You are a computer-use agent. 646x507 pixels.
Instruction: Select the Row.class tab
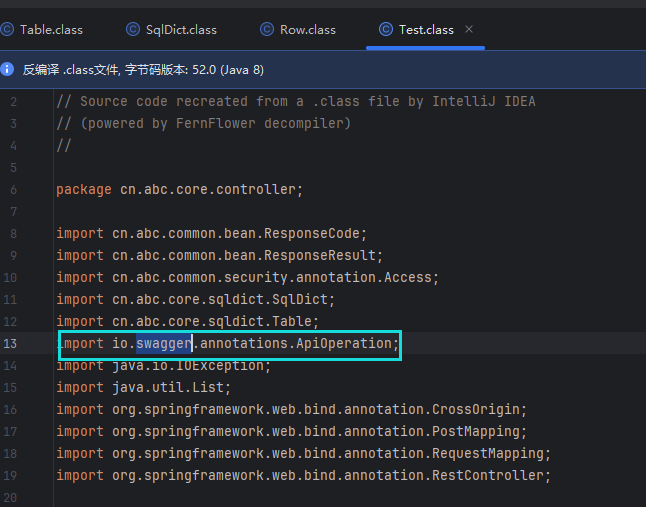tap(307, 30)
